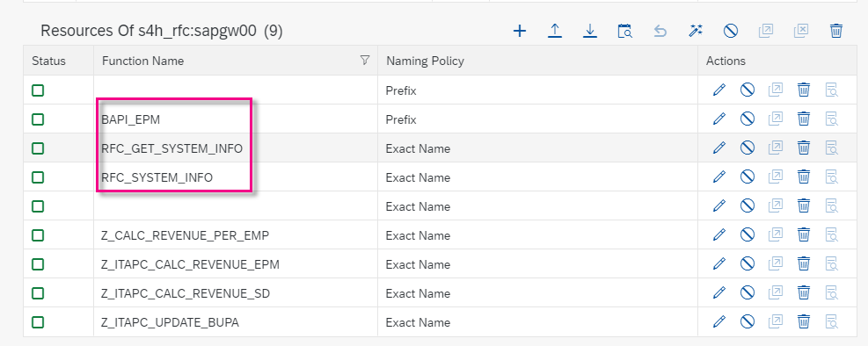868x346 pixels.
Task: Click the download arrow icon in the toolbar
Action: [x=590, y=31]
